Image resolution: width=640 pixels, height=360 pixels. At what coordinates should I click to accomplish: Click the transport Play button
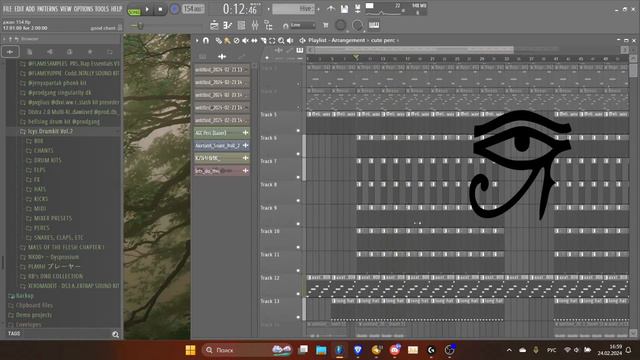click(x=147, y=9)
